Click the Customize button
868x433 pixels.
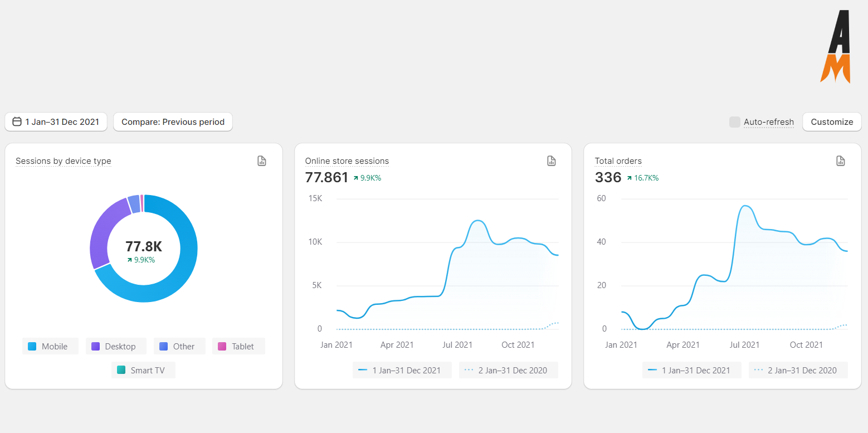pyautogui.click(x=832, y=121)
